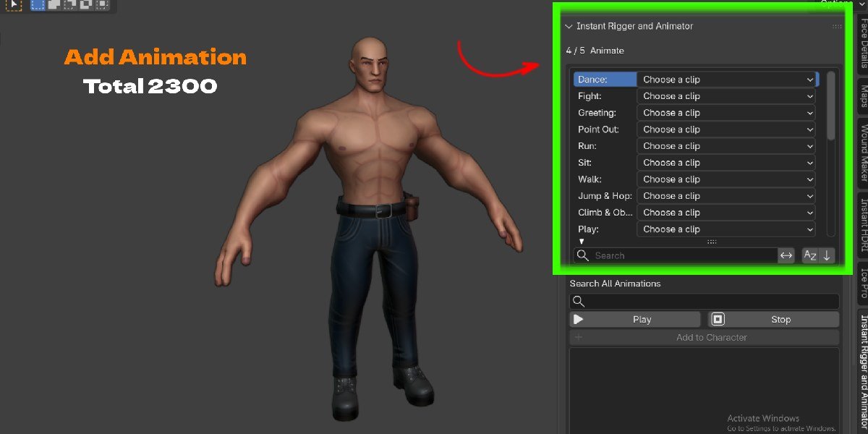Switch to the Ice Pro sidebar tab
Viewport: 868px width, 434px height.
[863, 283]
